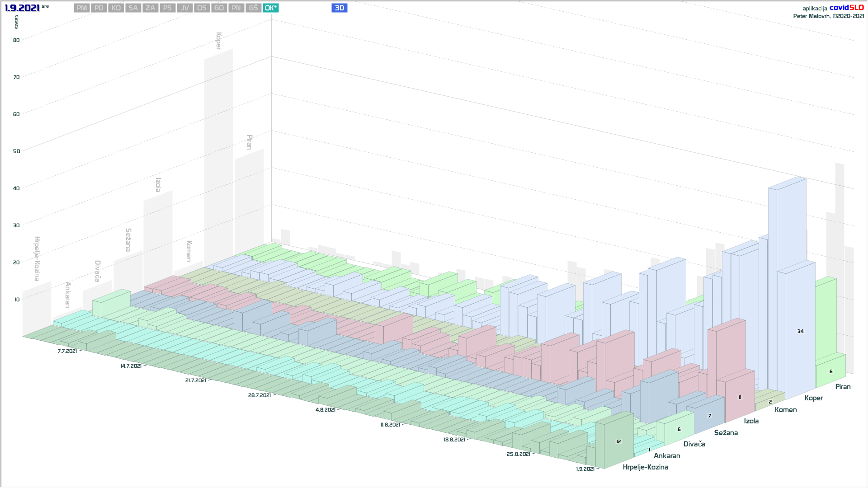Image resolution: width=868 pixels, height=488 pixels.
Task: Choose the GO region button
Action: click(219, 8)
